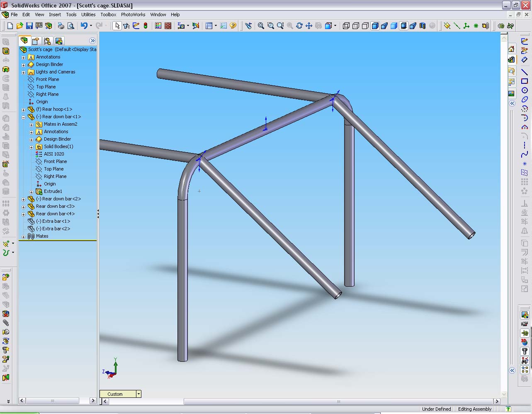Activate the Pan view tool

(309, 26)
